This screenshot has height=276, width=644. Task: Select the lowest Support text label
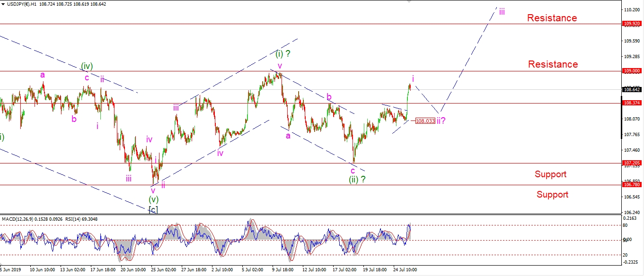coord(552,194)
